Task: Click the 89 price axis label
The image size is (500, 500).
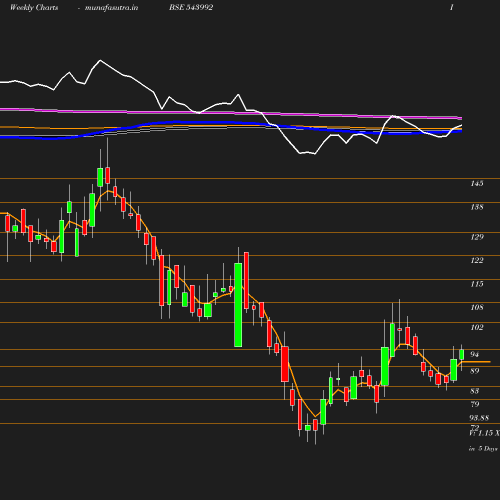Action: [x=474, y=371]
